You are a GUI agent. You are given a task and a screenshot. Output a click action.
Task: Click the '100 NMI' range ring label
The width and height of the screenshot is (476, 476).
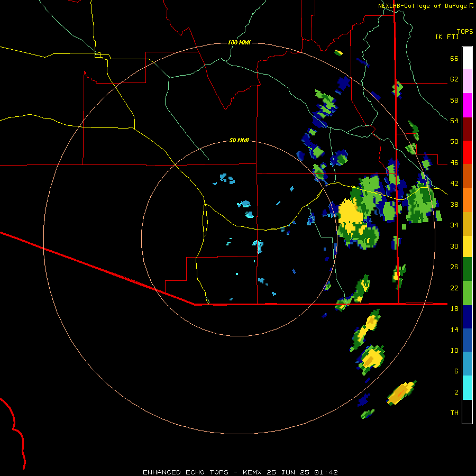(239, 42)
